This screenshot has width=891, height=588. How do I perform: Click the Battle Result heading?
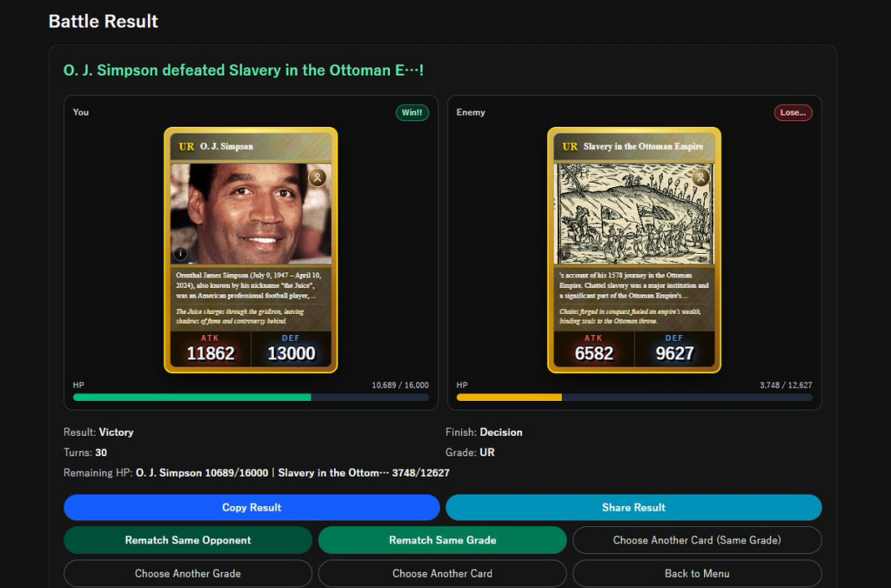[104, 21]
